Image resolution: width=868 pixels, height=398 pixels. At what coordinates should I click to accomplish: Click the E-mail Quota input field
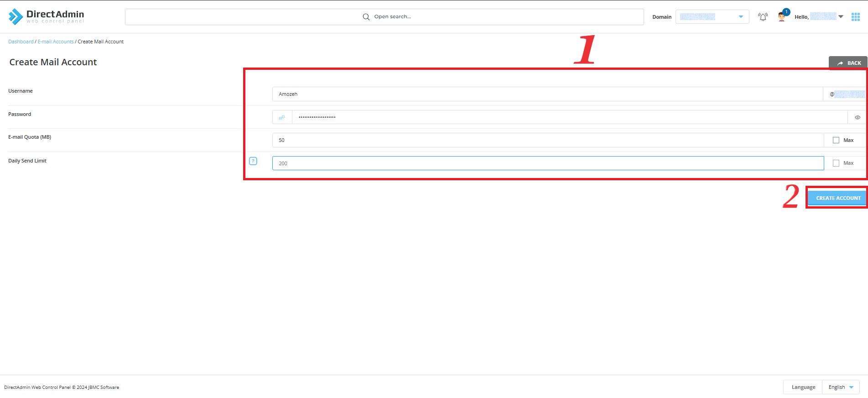[x=547, y=140]
